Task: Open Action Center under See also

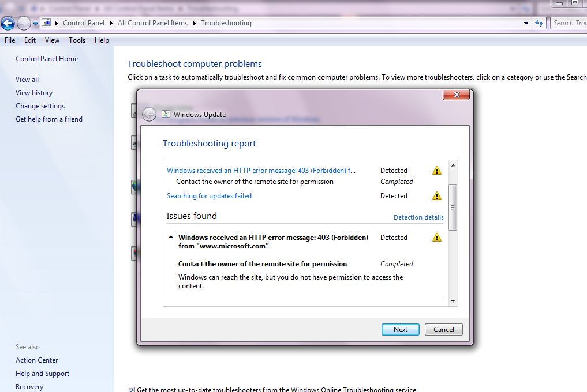Action: (37, 360)
